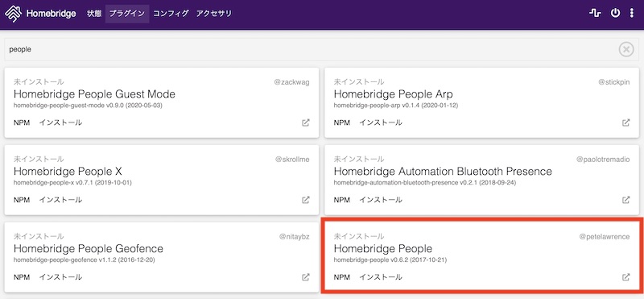
Task: Open NPM link for Homebridge People X
Action: tap(22, 200)
